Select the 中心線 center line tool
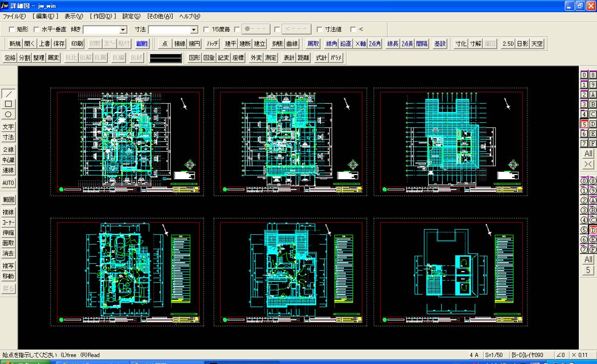This screenshot has width=597, height=364. point(8,160)
